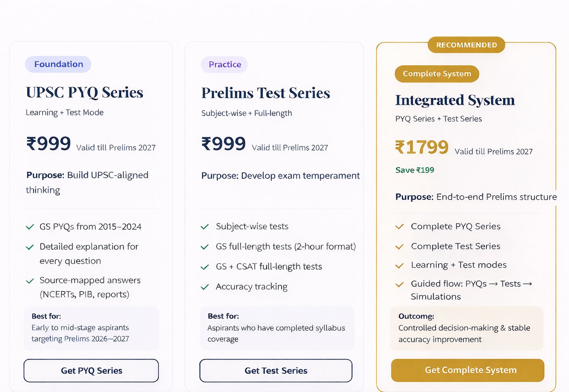Screen dimensions: 569x392
Task: Click gold checkmark next to Guided flow
Action: pyautogui.click(x=399, y=284)
